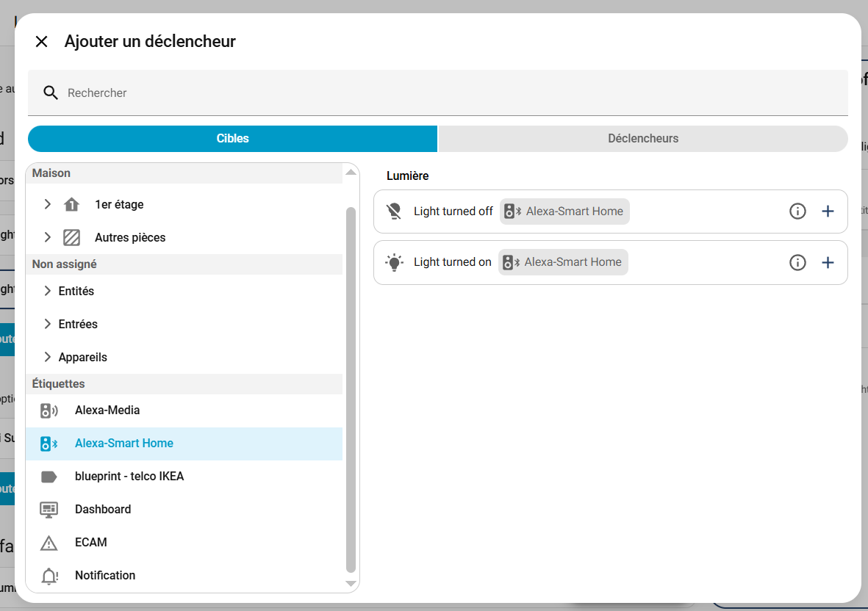
Task: Add the Light turned off trigger with plus
Action: 828,211
